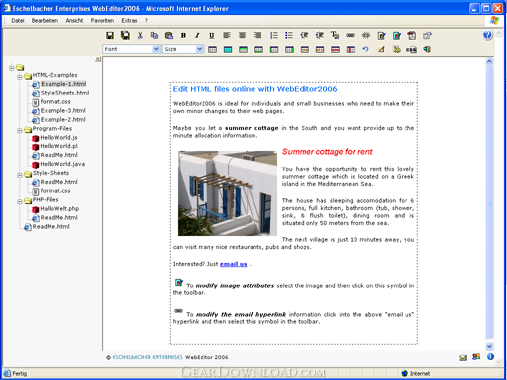Image resolution: width=507 pixels, height=380 pixels.
Task: Open the Size dropdown
Action: (x=183, y=49)
